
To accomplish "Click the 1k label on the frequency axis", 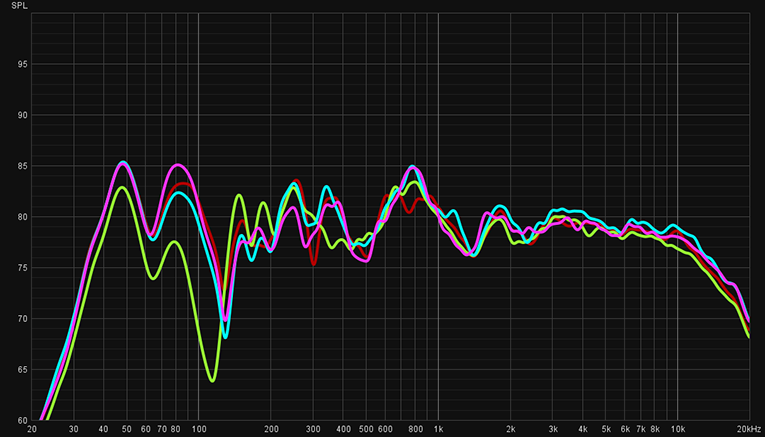I will click(x=438, y=429).
